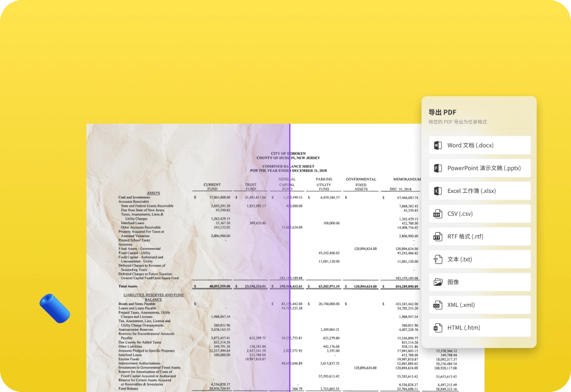Click the Interfund Loans asset row label
This screenshot has height=392, width=571.
click(x=132, y=223)
